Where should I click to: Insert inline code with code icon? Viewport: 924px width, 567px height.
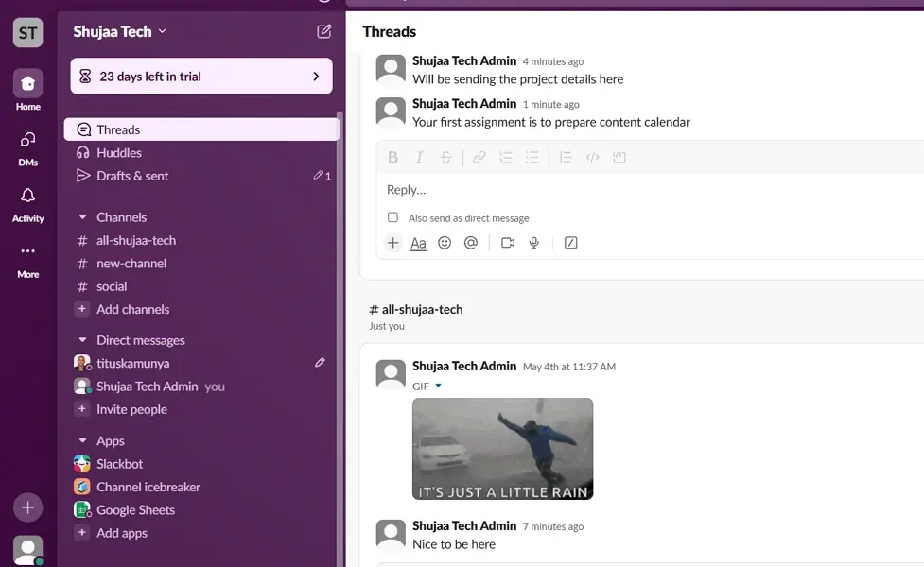[592, 157]
